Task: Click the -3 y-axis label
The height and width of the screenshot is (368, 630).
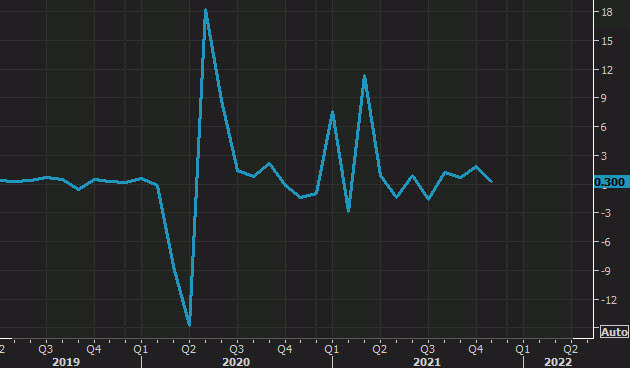Action: click(605, 213)
